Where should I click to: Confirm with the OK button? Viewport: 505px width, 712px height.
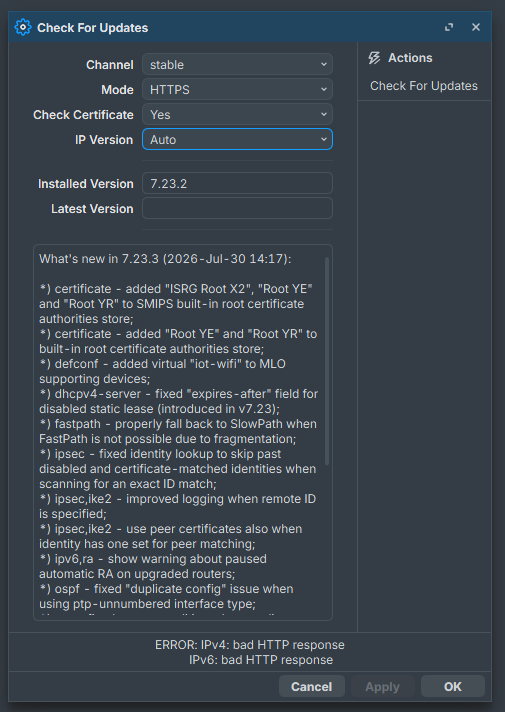(x=453, y=687)
